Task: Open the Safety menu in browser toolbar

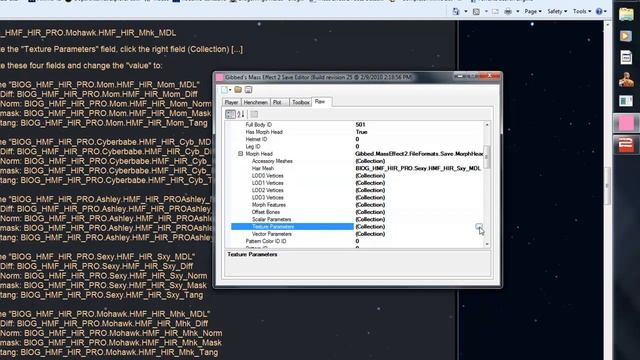Action: coord(557,11)
